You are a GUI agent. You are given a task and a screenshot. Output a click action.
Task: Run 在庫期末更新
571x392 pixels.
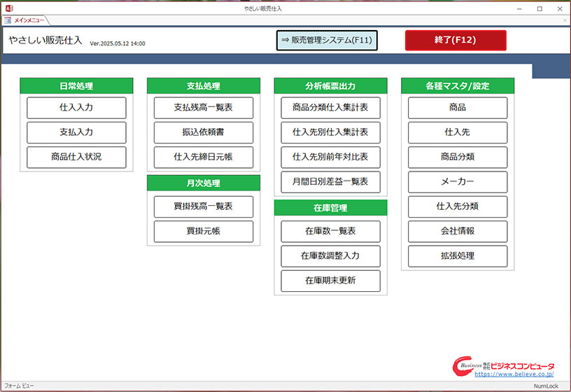click(330, 280)
